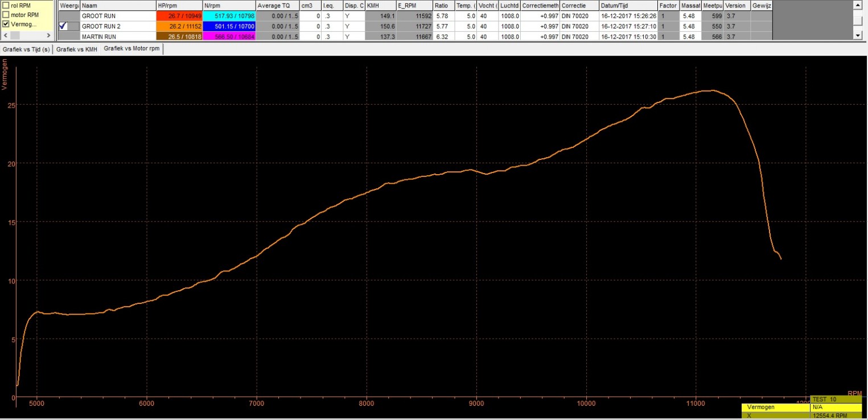Click the blue N/rpm swatch of GROOT RUN 2

[x=229, y=26]
